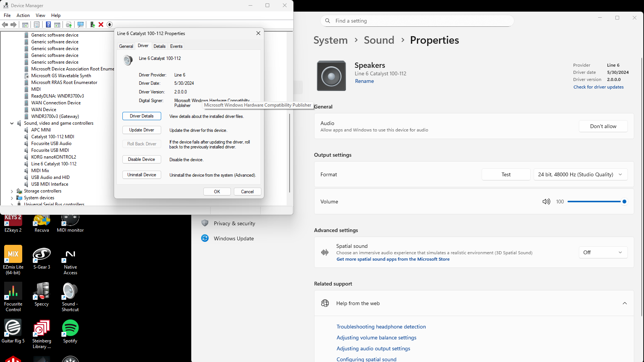Viewport: 644px width, 362px height.
Task: Switch to the Details tab
Action: click(x=159, y=46)
